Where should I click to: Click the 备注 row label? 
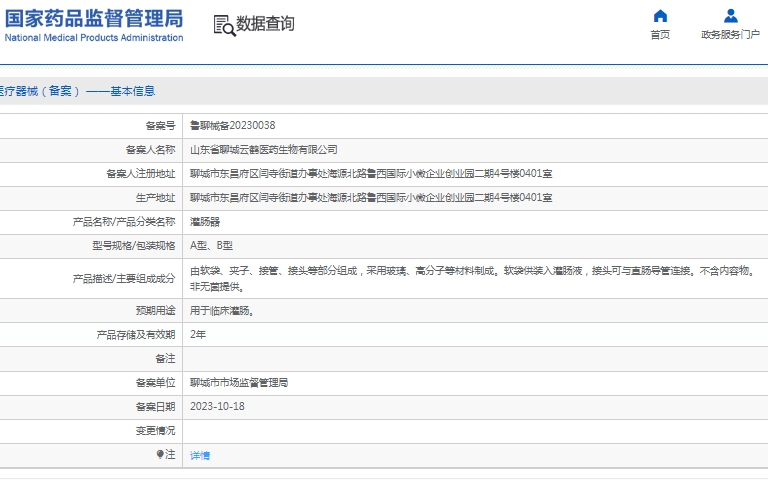tap(165, 359)
